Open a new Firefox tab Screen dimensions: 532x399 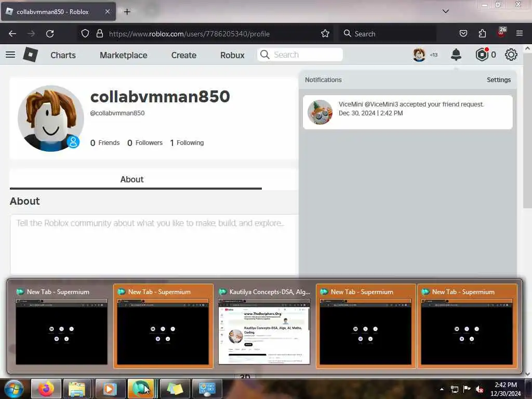(x=127, y=12)
